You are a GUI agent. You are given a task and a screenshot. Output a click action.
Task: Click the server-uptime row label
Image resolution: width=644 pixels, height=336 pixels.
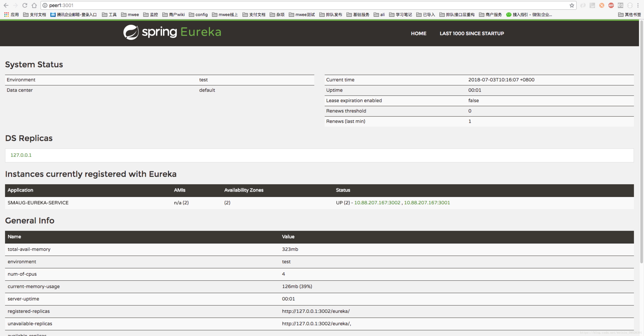point(23,299)
